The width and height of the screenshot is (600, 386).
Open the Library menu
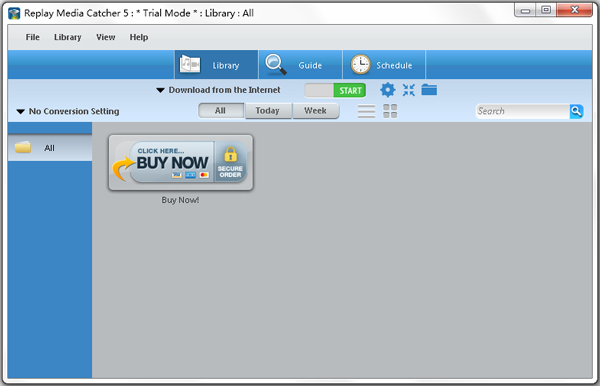pyautogui.click(x=68, y=37)
